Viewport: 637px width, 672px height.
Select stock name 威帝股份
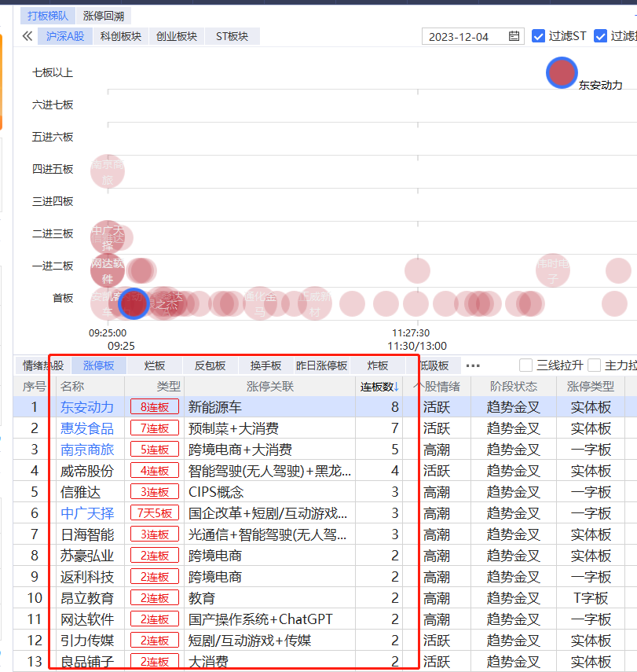click(87, 471)
